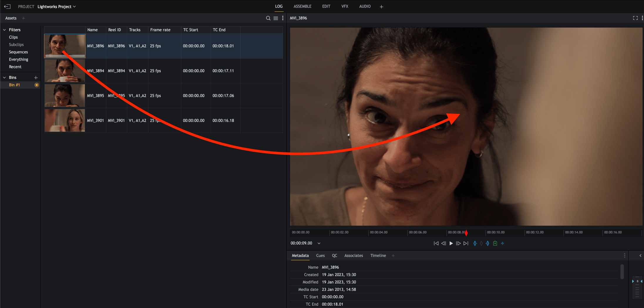Click the green add-cue marker icon

(x=495, y=243)
